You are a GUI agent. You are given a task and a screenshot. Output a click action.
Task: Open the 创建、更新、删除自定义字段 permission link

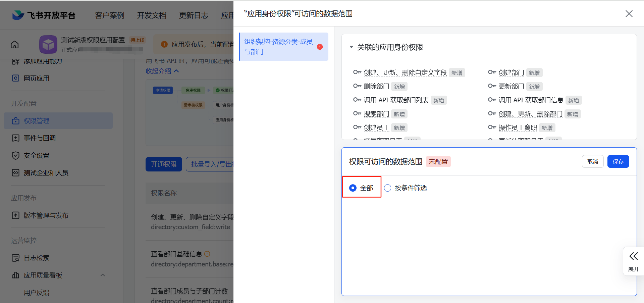tap(405, 72)
